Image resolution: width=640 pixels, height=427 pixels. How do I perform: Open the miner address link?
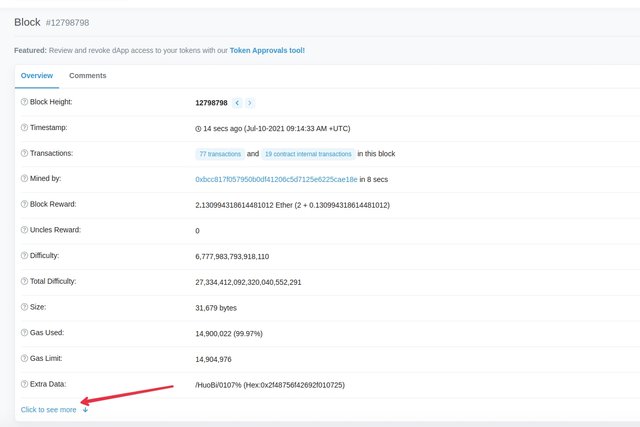276,179
